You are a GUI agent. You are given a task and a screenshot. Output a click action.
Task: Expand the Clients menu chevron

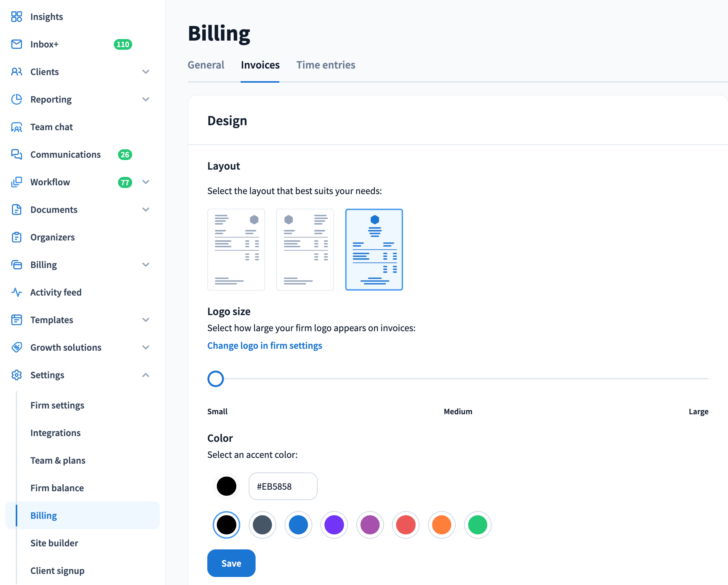pyautogui.click(x=146, y=72)
